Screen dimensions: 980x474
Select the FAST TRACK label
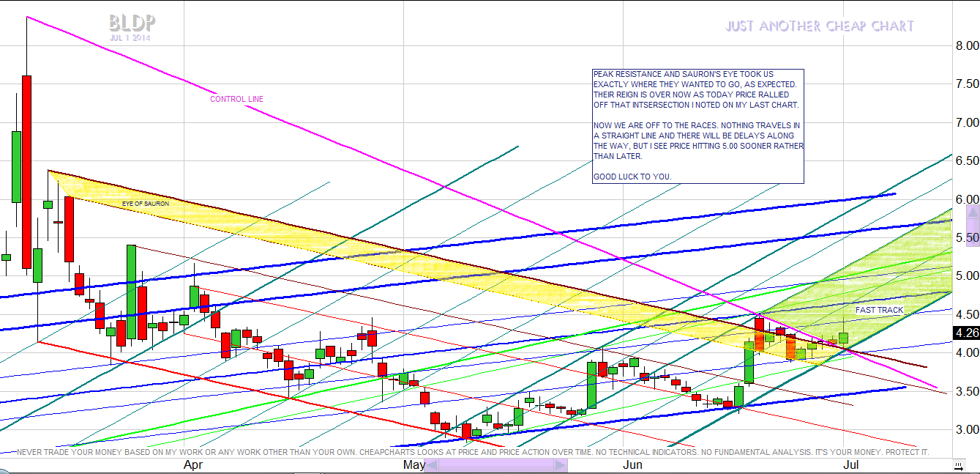[x=879, y=310]
